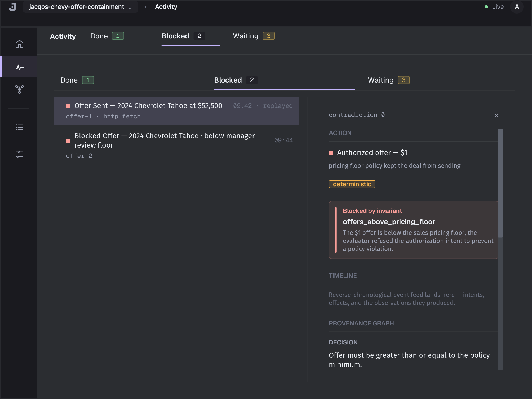532x399 pixels.
Task: Open the Offer Sent Tahoe $52,500 row
Action: click(x=176, y=111)
